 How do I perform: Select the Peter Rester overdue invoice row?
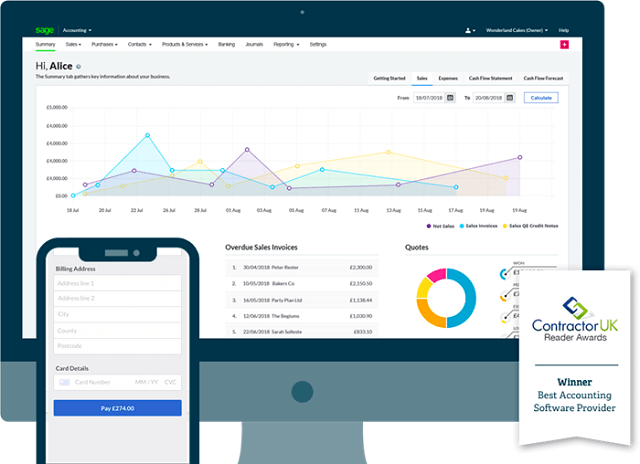click(302, 268)
